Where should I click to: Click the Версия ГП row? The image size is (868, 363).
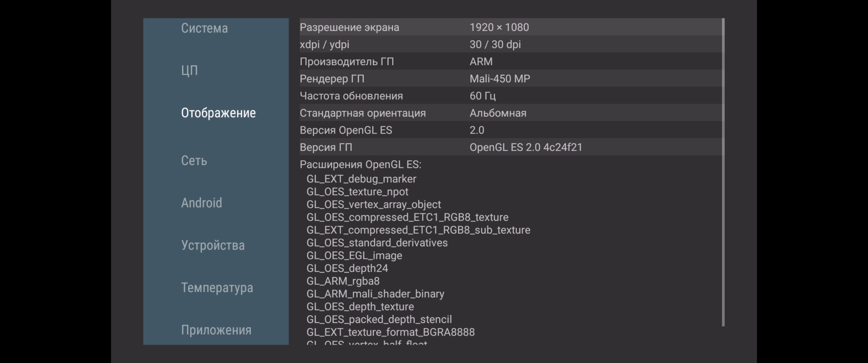coord(511,147)
